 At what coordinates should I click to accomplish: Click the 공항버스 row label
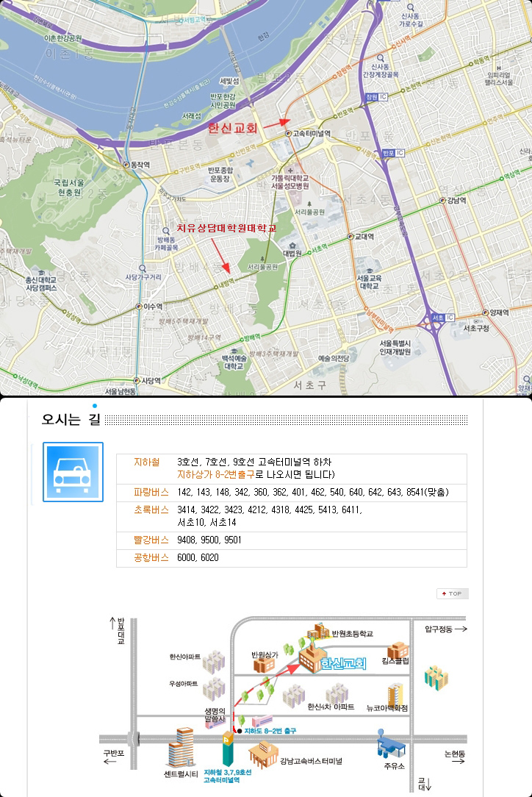tap(145, 558)
